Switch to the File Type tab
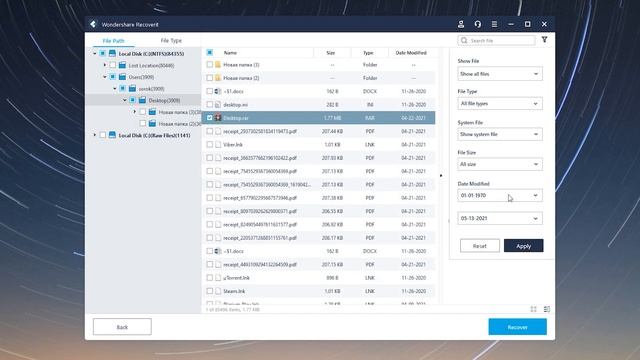 (x=171, y=40)
